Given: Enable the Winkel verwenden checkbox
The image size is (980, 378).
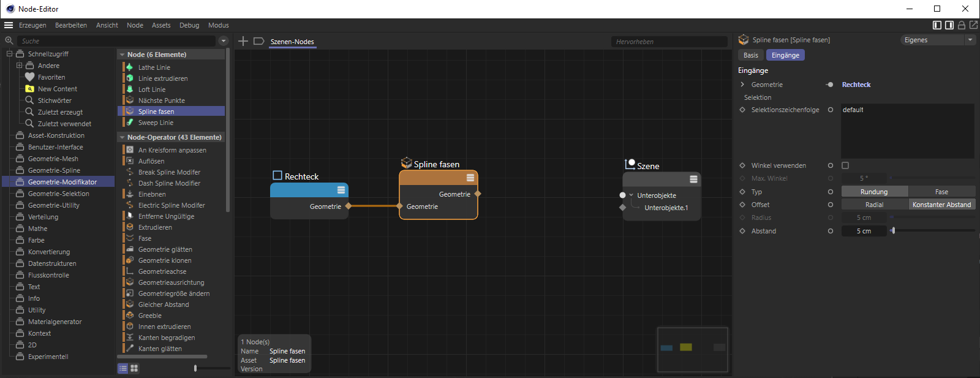Looking at the screenshot, I should tap(845, 165).
